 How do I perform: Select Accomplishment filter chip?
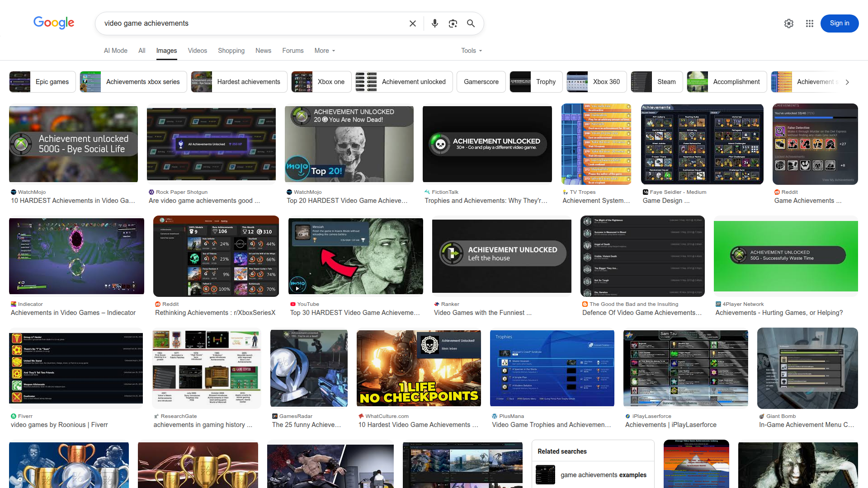point(727,82)
